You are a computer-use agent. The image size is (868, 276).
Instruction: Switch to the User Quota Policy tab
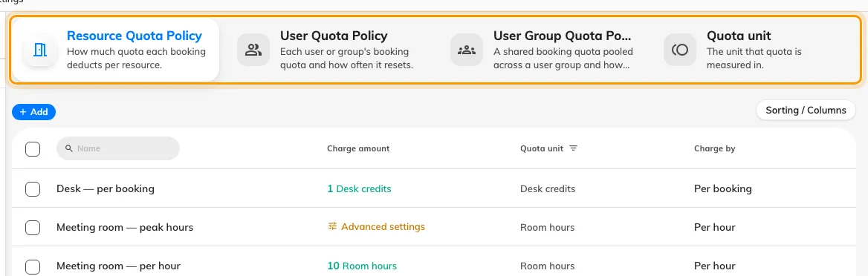328,50
